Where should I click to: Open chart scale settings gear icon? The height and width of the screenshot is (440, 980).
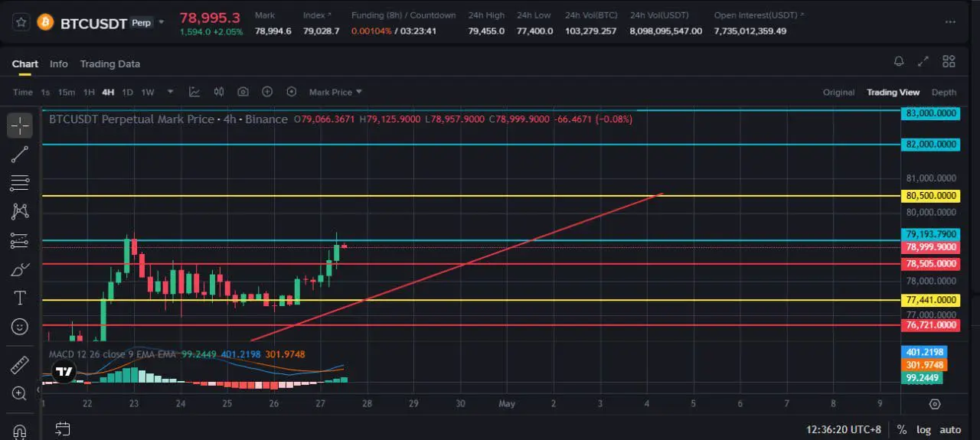click(934, 403)
